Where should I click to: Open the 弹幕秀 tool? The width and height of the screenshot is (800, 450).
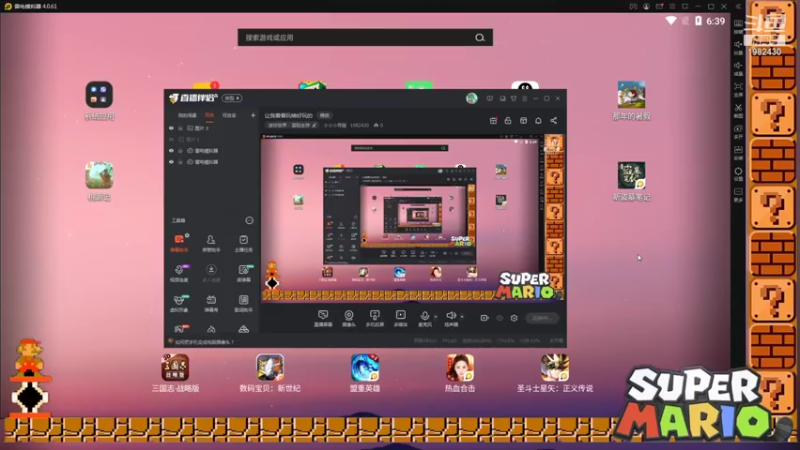[x=211, y=304]
